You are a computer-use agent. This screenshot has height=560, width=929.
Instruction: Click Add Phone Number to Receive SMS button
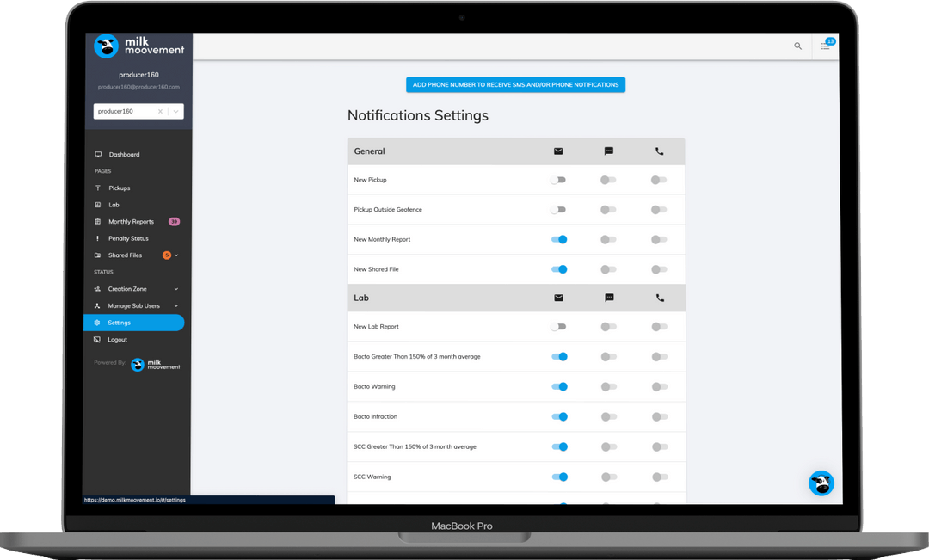point(515,85)
